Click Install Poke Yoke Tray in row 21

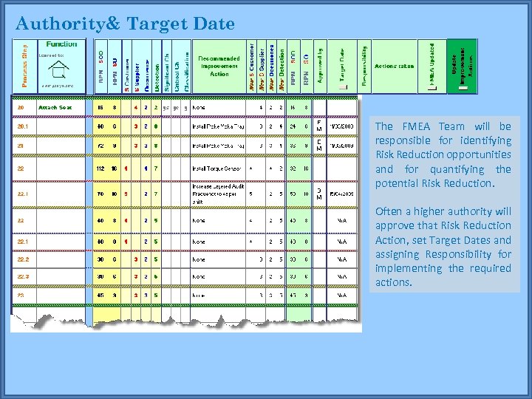coord(218,146)
